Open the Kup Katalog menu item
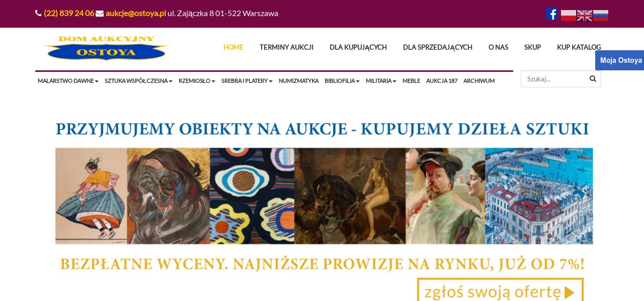Viewport: 644px width, 301px height. [579, 47]
